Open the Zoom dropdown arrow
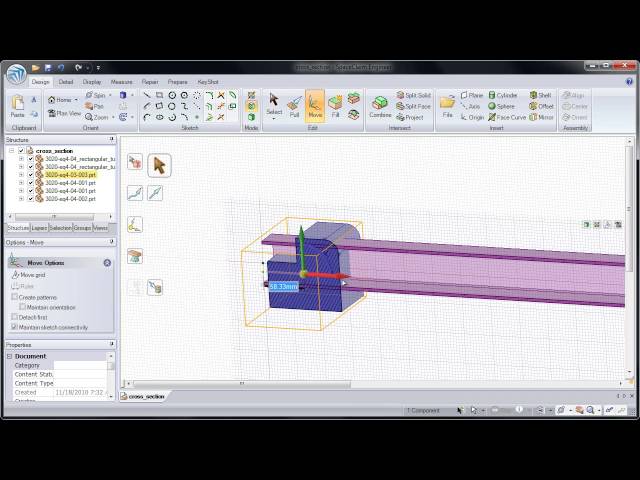This screenshot has height=480, width=640. click(113, 118)
